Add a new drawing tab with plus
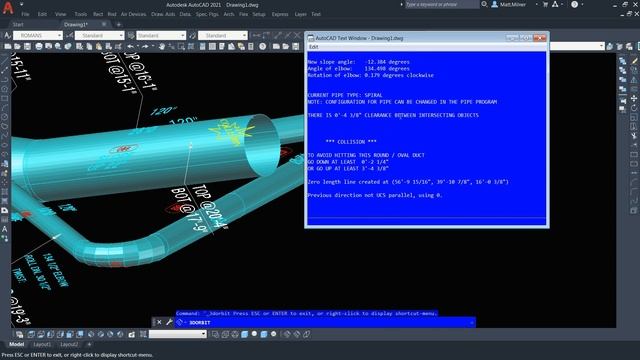This screenshot has width=640, height=360. coord(118,24)
